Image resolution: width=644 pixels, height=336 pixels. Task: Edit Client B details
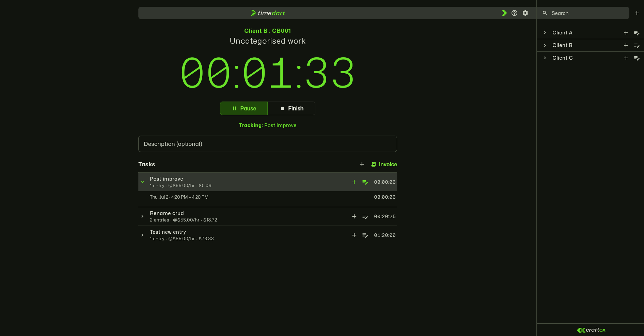click(637, 45)
